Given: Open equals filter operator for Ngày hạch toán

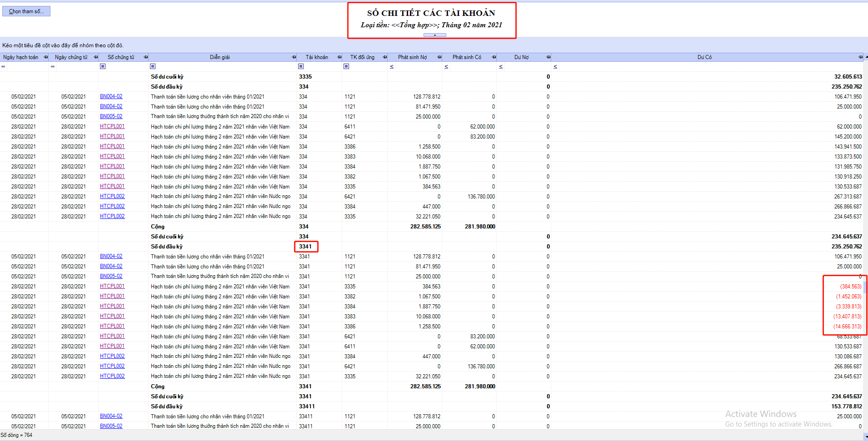Looking at the screenshot, I should (x=3, y=67).
